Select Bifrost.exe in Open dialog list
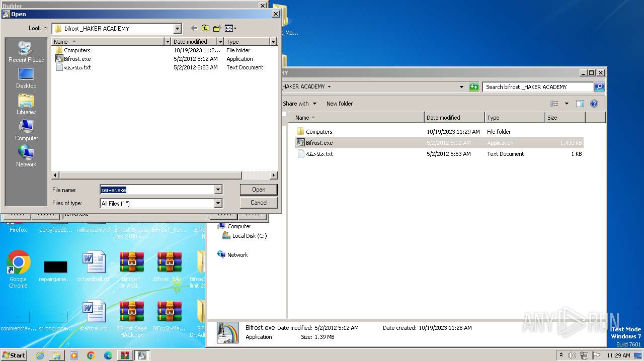Viewport: 644px width, 362px height. pos(72,59)
